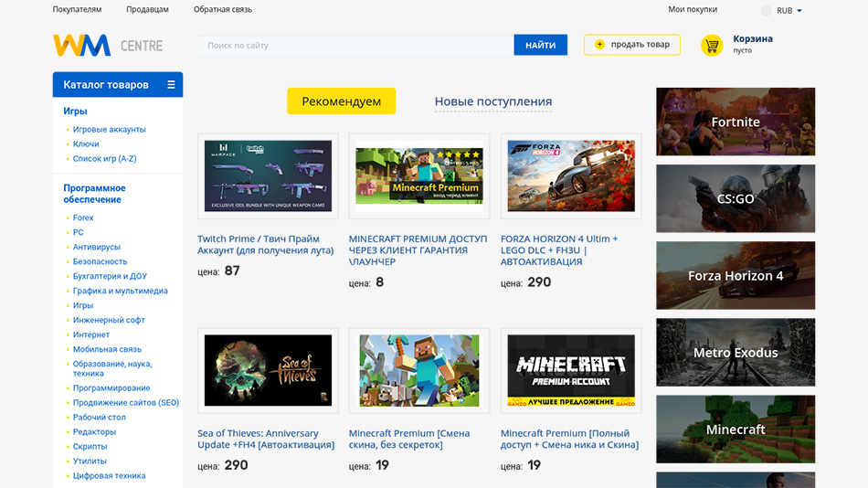Click the Покупателям menu item
Image resolution: width=868 pixels, height=488 pixels.
pyautogui.click(x=77, y=9)
